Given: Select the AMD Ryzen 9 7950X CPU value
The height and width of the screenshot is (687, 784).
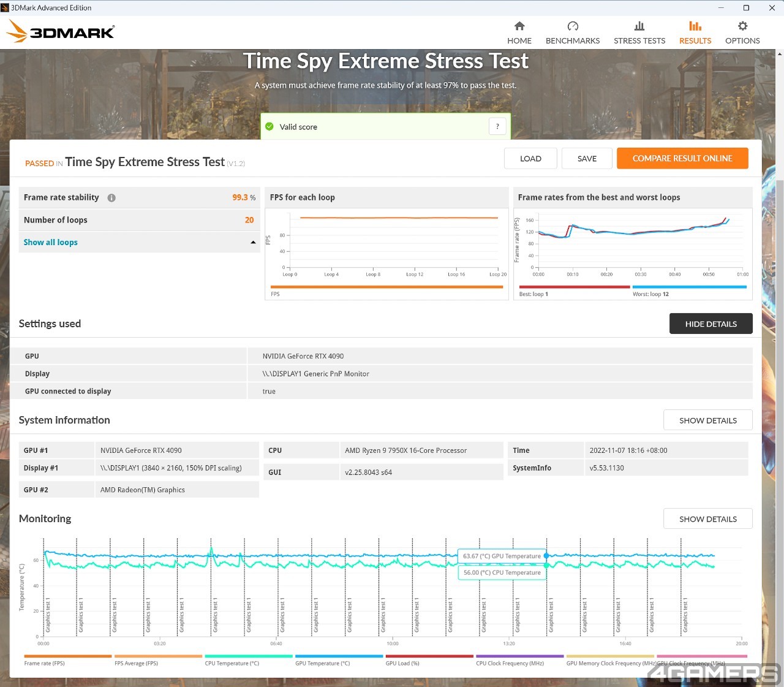Looking at the screenshot, I should (x=405, y=450).
